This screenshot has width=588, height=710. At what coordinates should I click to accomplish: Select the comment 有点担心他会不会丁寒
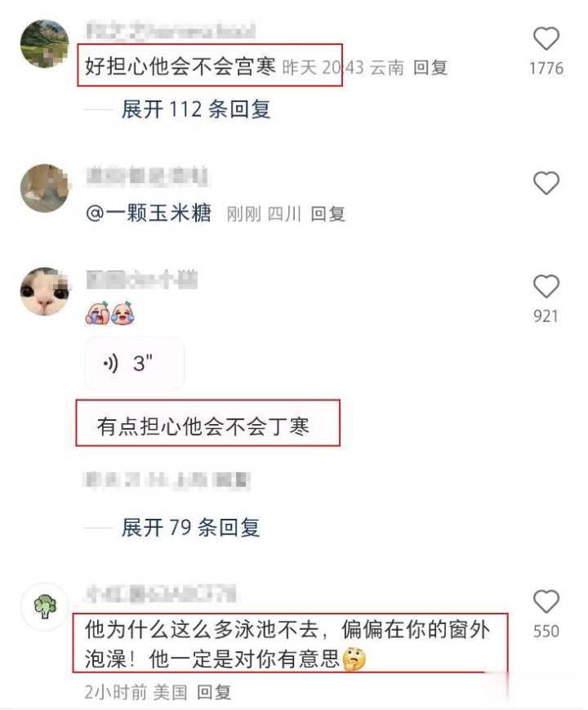click(x=203, y=426)
